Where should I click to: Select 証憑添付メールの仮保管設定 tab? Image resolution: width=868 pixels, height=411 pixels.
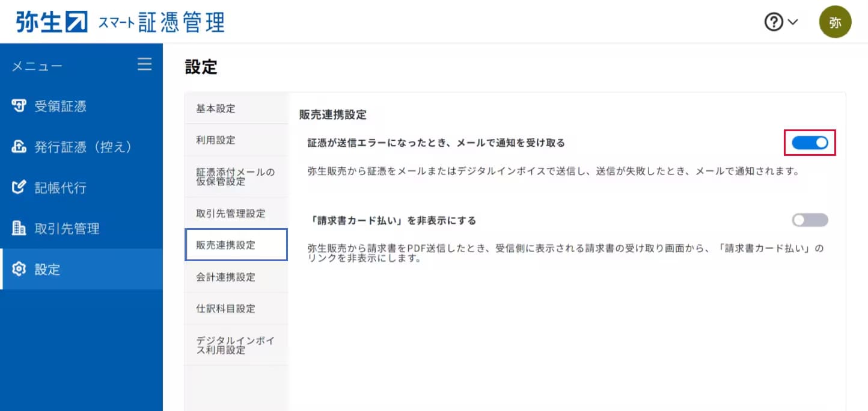coord(235,177)
